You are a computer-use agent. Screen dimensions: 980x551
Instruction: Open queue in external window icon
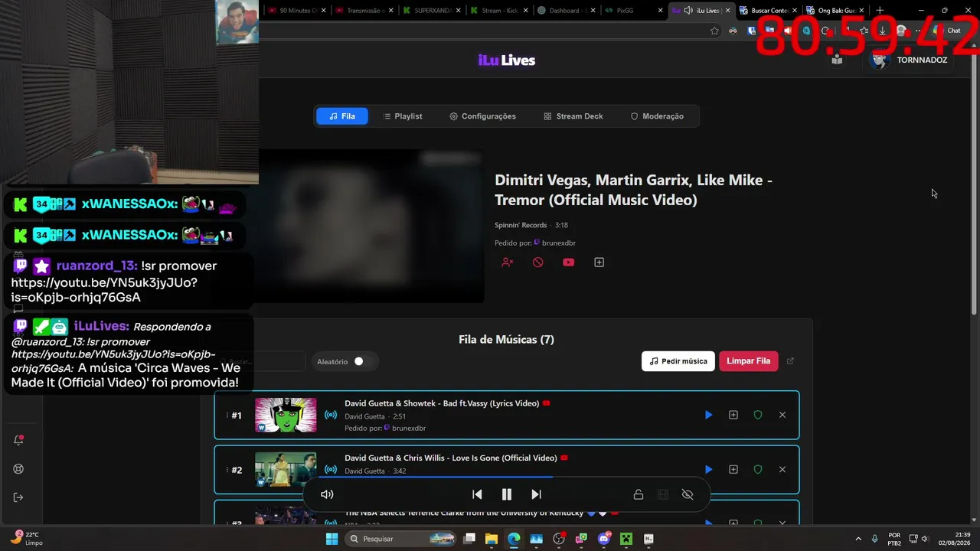[x=791, y=361]
